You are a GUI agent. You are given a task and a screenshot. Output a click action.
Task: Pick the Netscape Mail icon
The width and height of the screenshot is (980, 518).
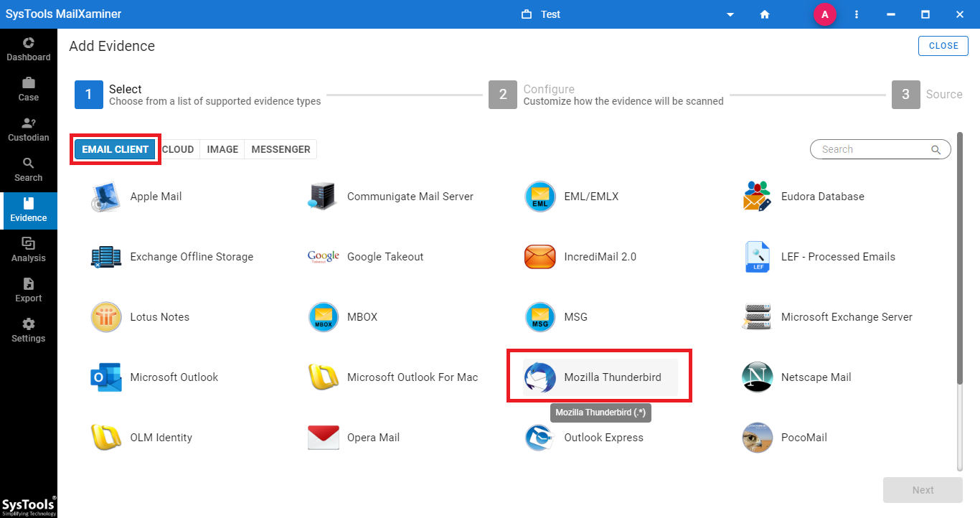(x=757, y=377)
